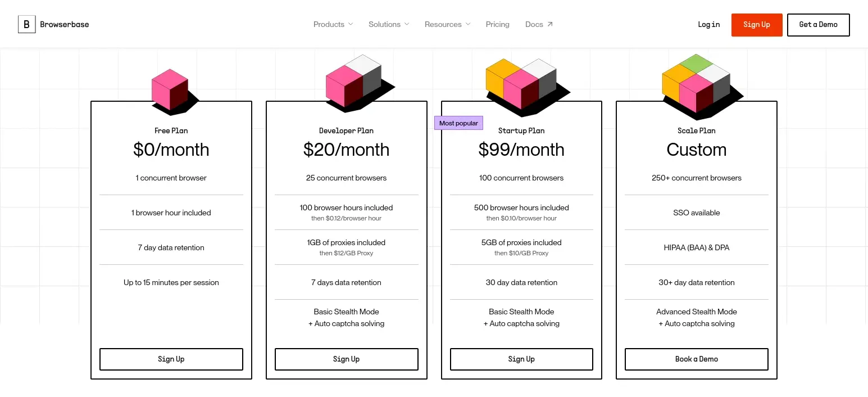The height and width of the screenshot is (397, 868).
Task: Sign up for the Developer Plan
Action: pos(347,359)
